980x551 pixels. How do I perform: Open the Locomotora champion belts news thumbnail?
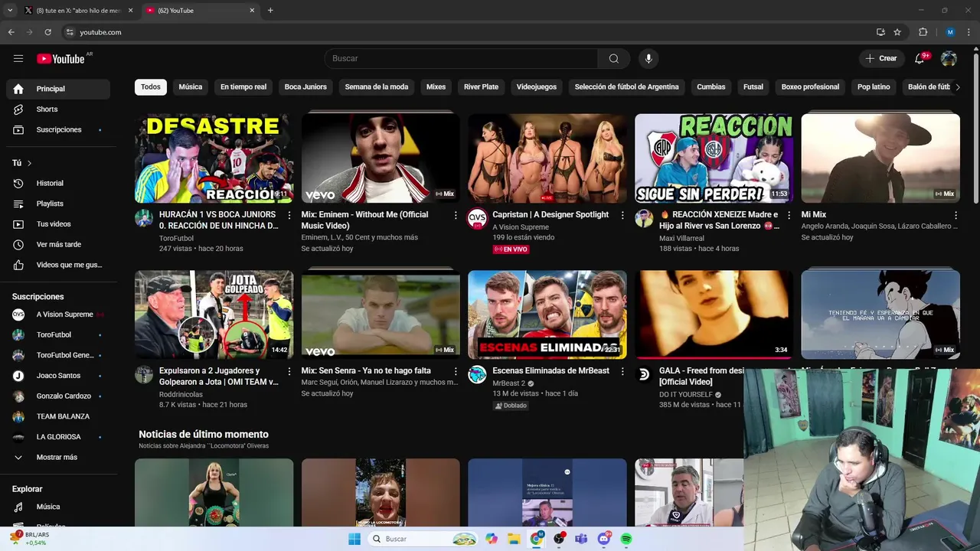click(x=214, y=492)
